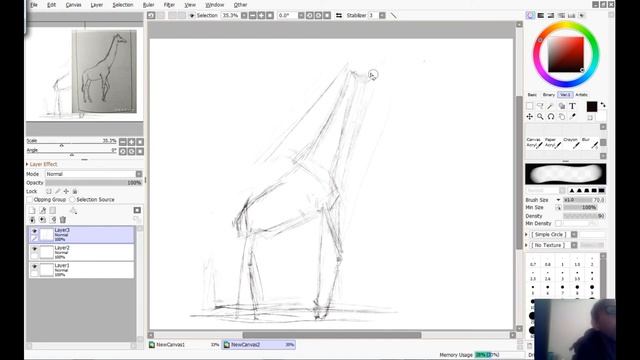Delete the selected layer with trash icon
The image size is (640, 360).
(x=63, y=220)
